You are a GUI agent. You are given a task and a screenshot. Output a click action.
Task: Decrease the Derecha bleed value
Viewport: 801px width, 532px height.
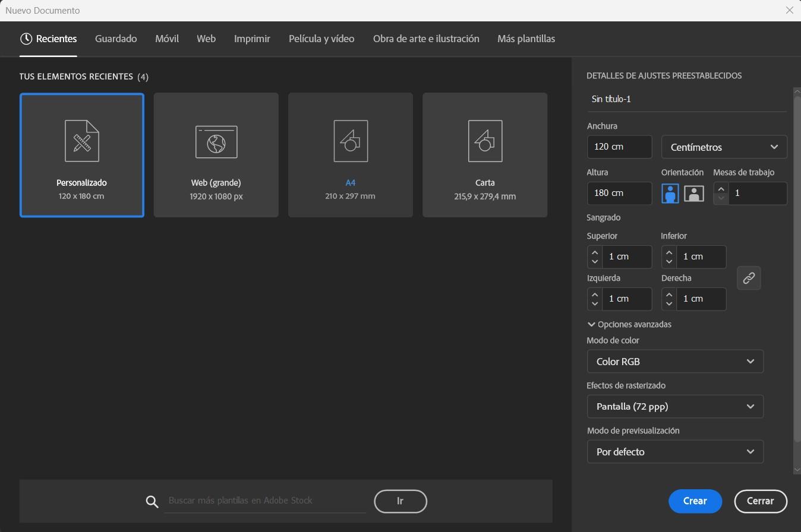tap(669, 303)
